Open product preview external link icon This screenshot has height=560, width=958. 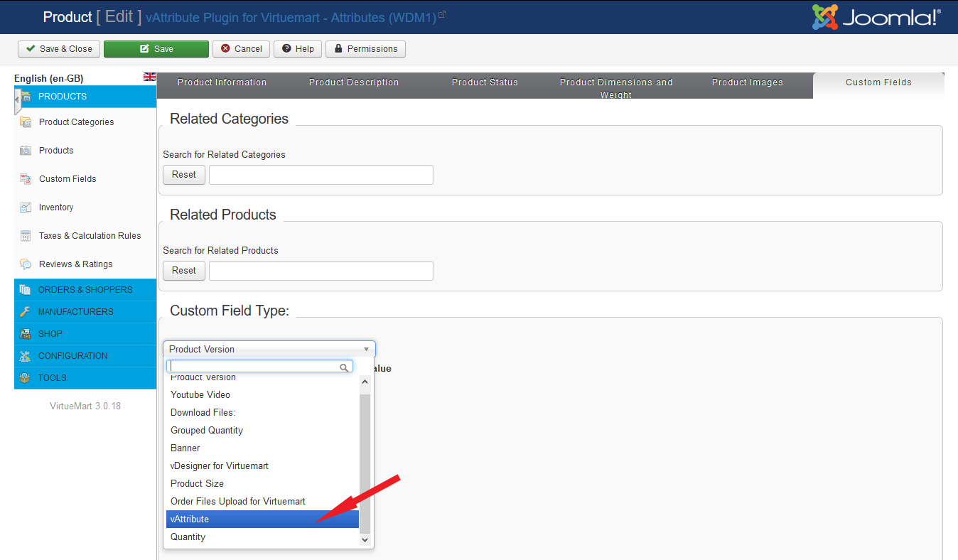pos(442,14)
